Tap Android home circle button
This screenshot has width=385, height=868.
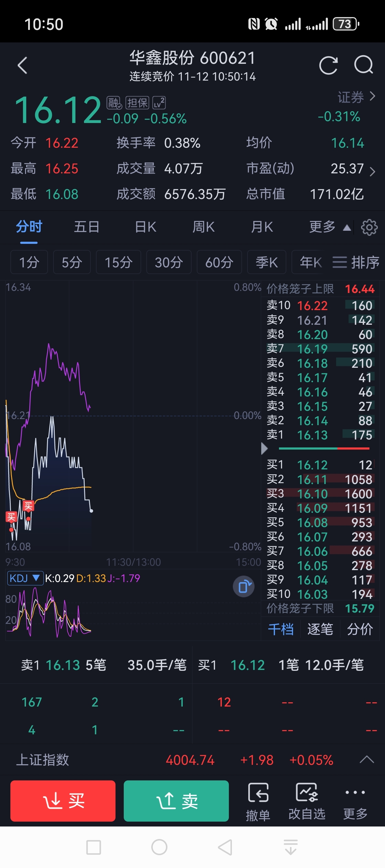click(x=159, y=847)
